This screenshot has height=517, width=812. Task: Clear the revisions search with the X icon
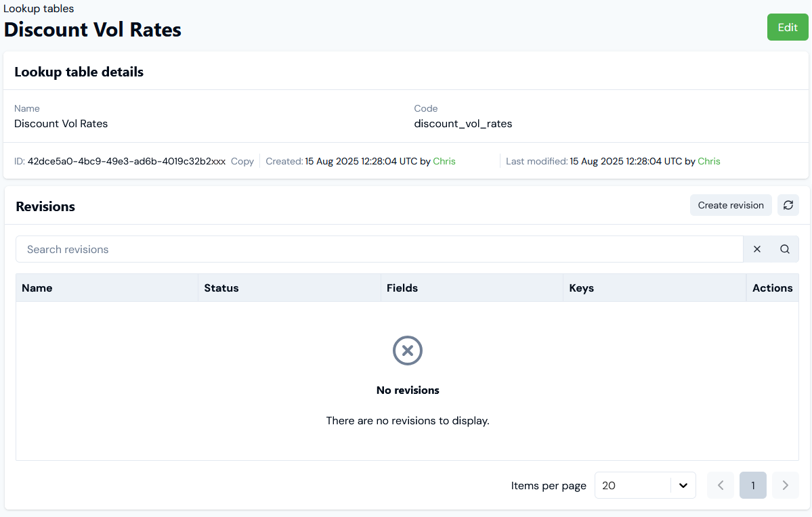756,250
